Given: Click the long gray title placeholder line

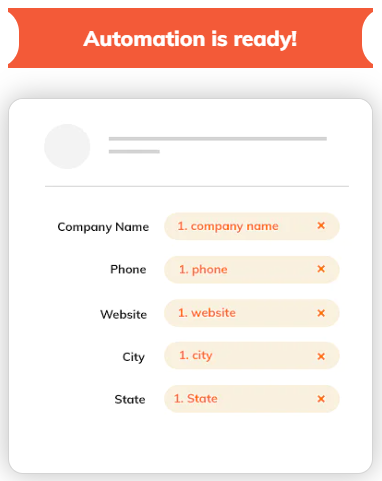Looking at the screenshot, I should click(x=218, y=139).
